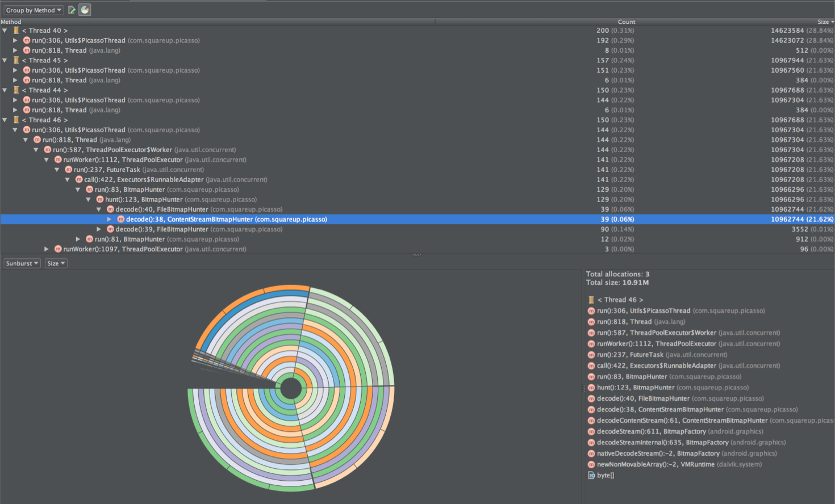Open the Sunburst chart type dropdown
The width and height of the screenshot is (835, 504).
(x=22, y=263)
